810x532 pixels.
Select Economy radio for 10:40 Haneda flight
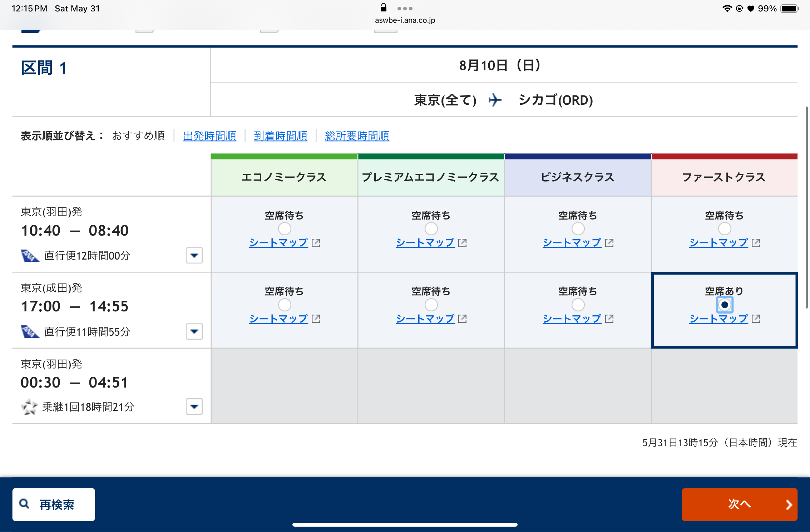click(285, 229)
